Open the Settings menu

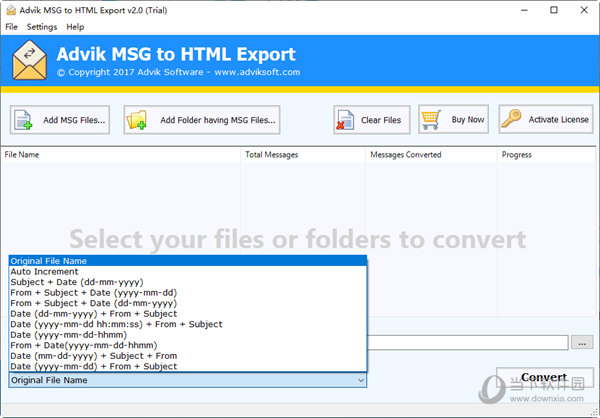[42, 27]
